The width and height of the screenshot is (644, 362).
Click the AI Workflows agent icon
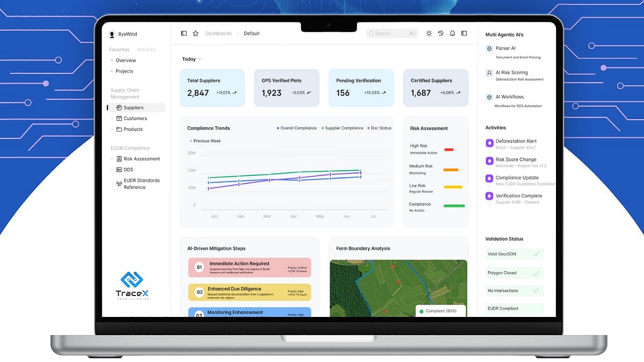click(x=489, y=97)
